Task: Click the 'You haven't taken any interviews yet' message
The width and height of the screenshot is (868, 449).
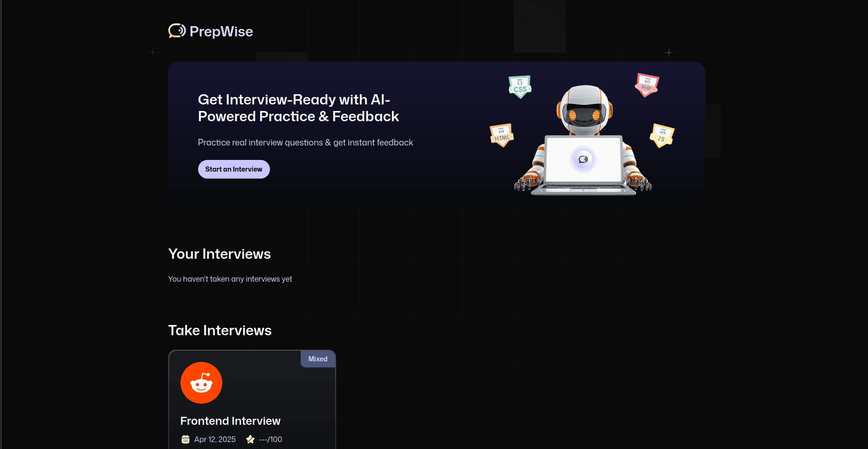Action: click(x=230, y=279)
